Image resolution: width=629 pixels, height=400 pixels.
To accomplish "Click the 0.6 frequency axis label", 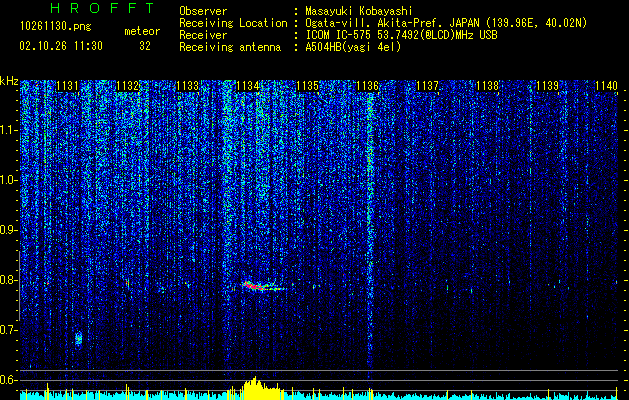I will click(x=9, y=380).
